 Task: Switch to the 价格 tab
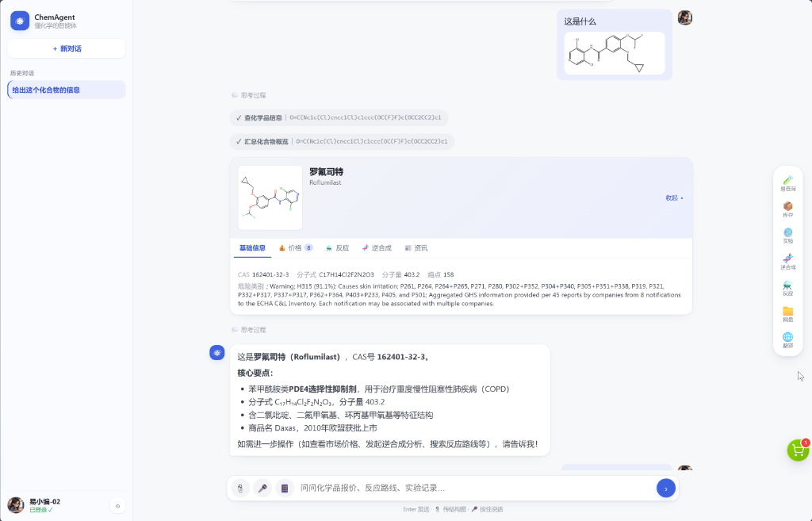[295, 248]
